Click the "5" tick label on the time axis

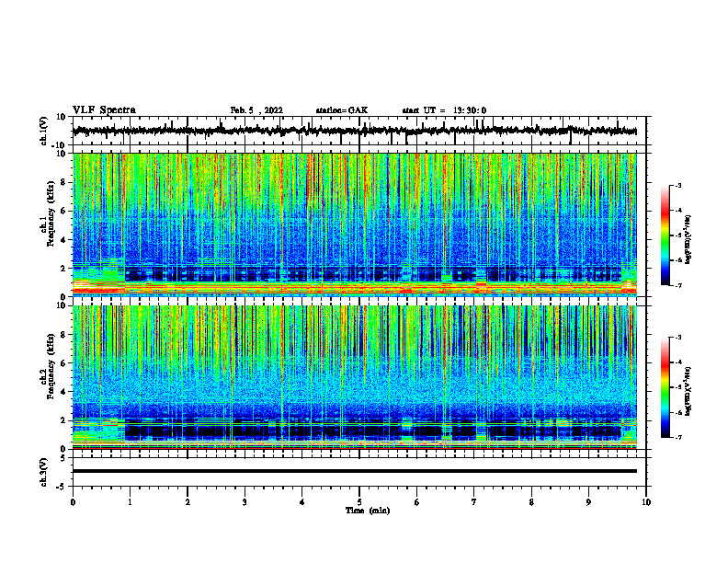[x=359, y=502]
